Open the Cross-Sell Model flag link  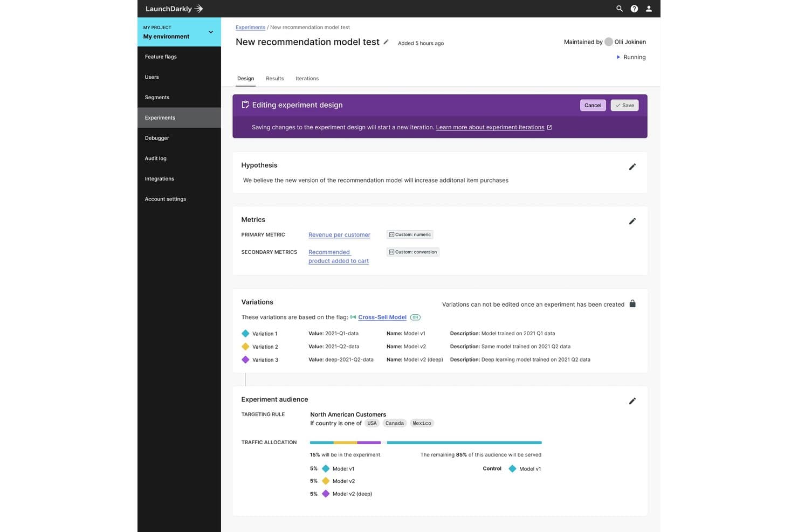382,317
